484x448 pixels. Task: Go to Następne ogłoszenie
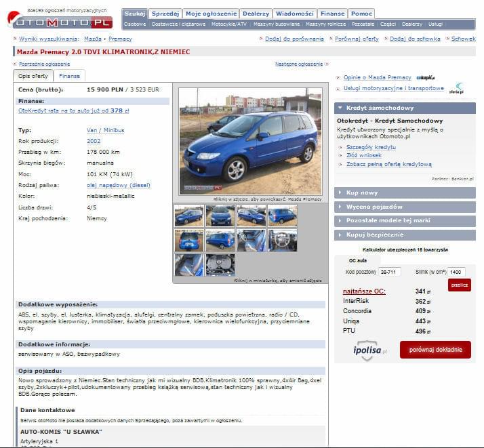coord(299,64)
